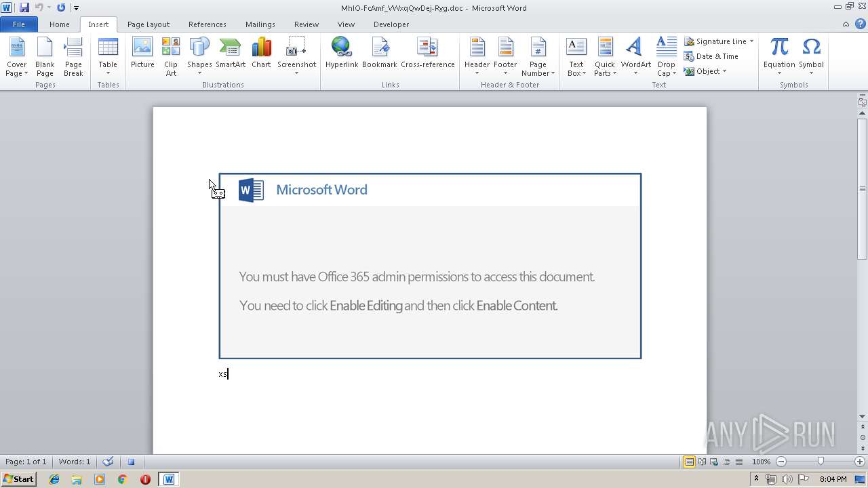Switch to the References tab
The width and height of the screenshot is (868, 488).
(208, 24)
